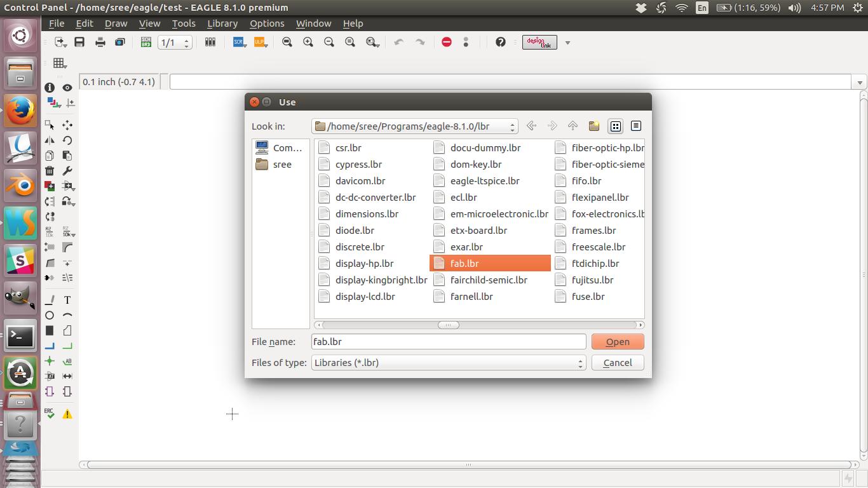The image size is (868, 488).
Task: Create new folder icon in dialog
Action: [594, 126]
